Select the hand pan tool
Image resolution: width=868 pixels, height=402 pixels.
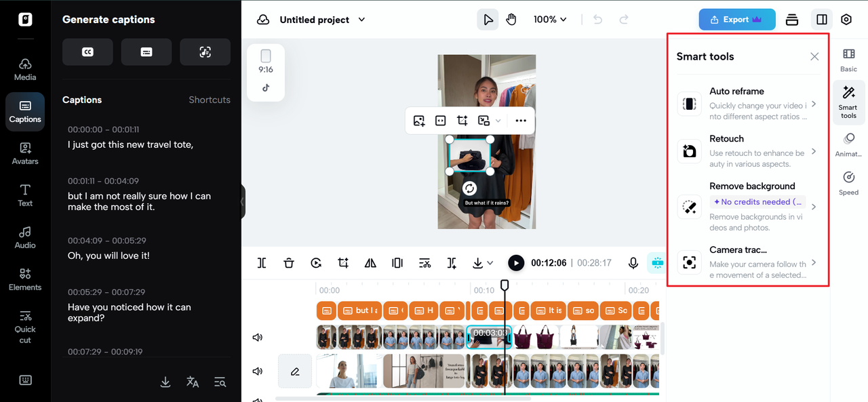(511, 20)
